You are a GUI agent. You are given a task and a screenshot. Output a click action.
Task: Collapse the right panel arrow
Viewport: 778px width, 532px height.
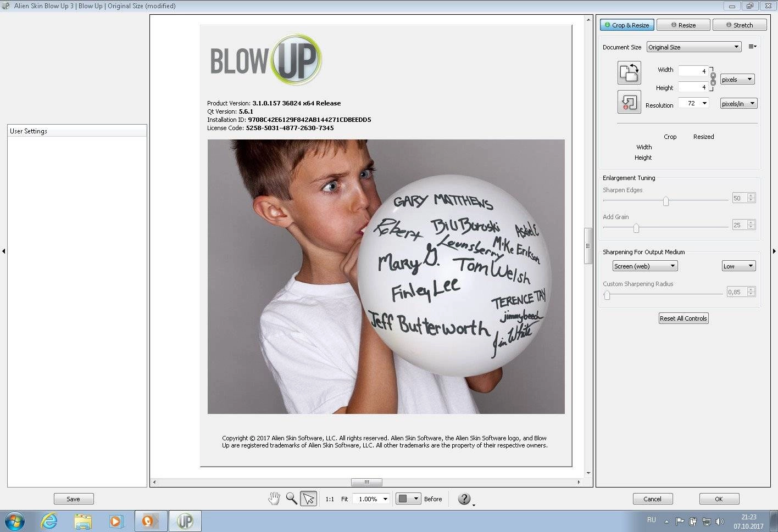(775, 251)
